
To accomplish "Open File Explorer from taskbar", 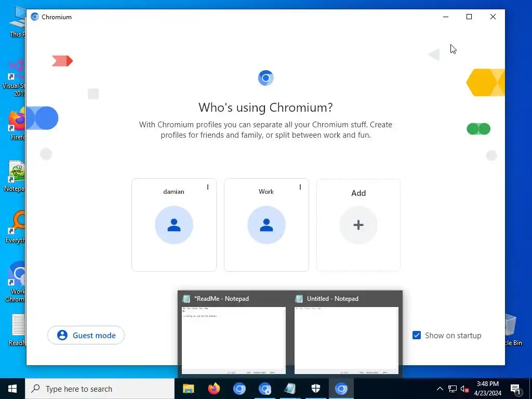I will pyautogui.click(x=188, y=389).
